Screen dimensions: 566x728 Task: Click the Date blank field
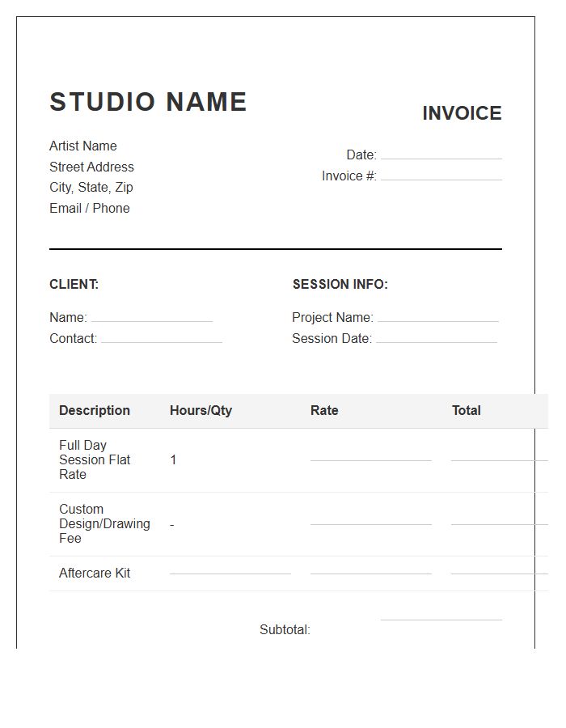(441, 154)
